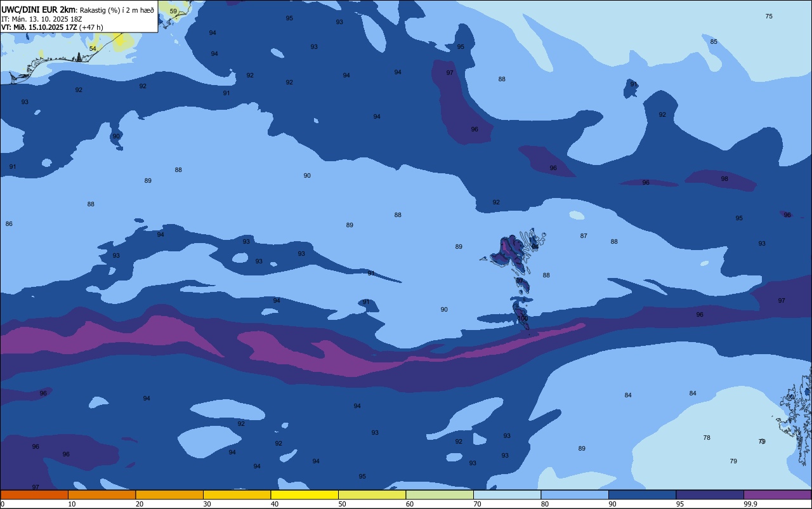
Task: Select the humidity value 54 over land
Action: pos(93,49)
